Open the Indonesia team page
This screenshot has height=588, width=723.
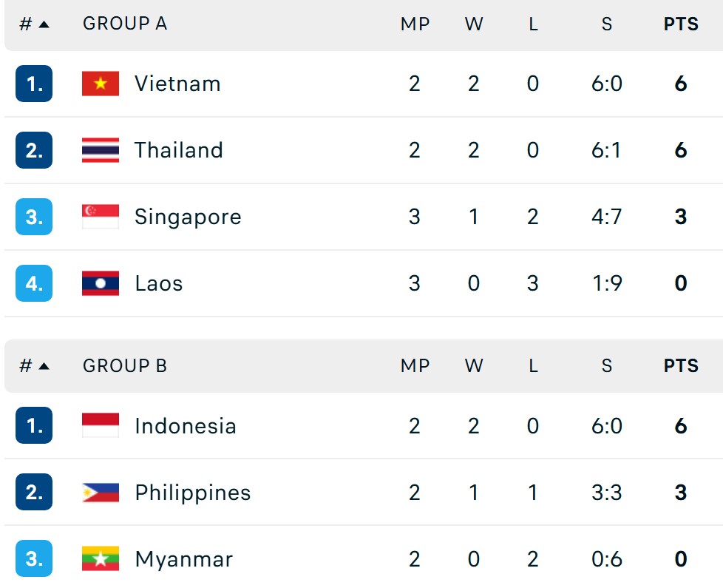point(185,426)
